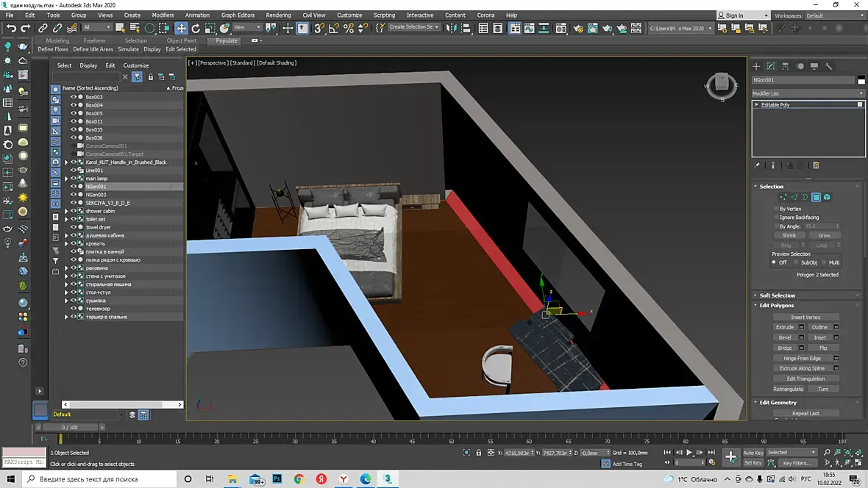Viewport: 868px width, 488px height.
Task: Click the object color swatch beside NGon001
Action: tap(861, 80)
